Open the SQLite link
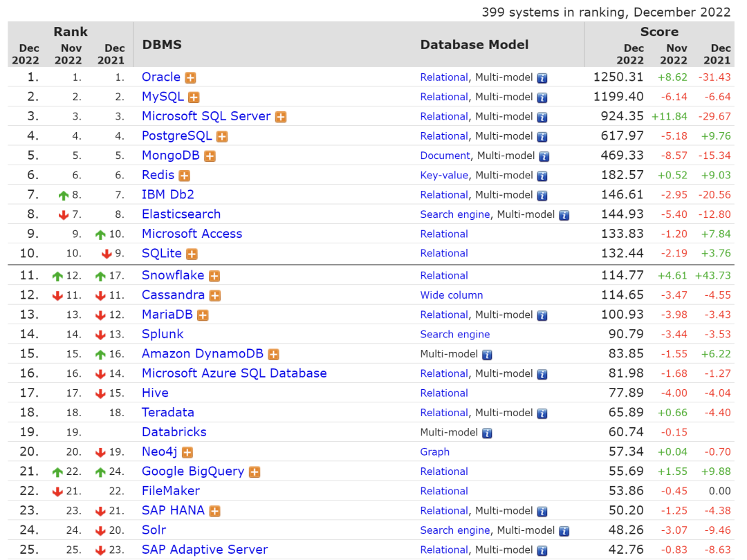The image size is (747, 560). [161, 253]
